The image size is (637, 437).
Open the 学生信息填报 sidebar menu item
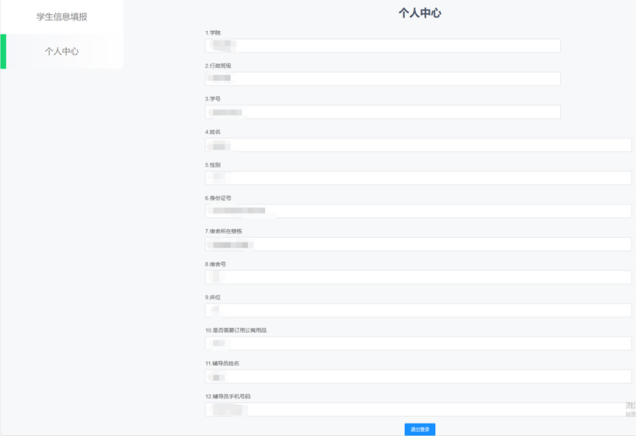(x=62, y=17)
